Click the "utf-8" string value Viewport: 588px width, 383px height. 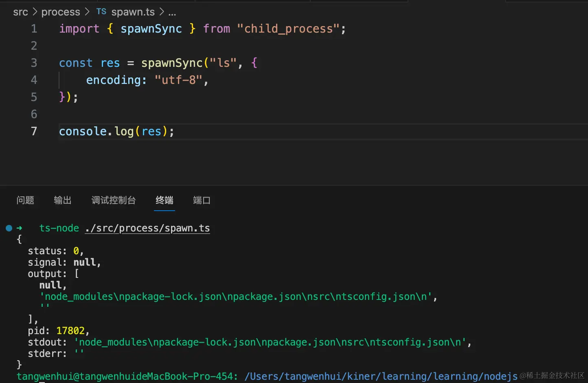click(x=178, y=80)
